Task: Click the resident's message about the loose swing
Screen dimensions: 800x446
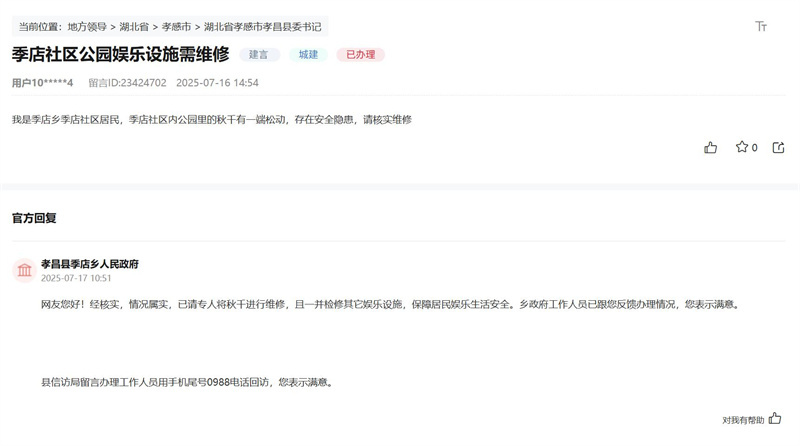Action: tap(212, 120)
